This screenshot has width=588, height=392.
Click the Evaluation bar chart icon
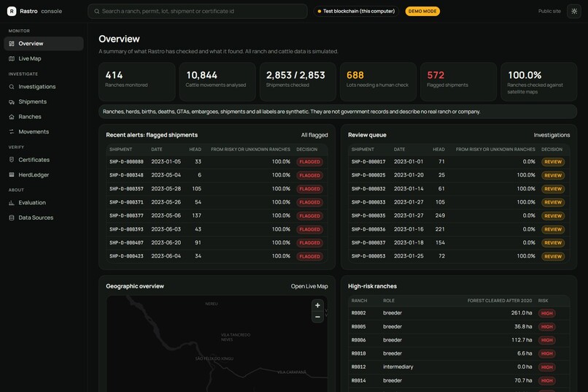[12, 202]
